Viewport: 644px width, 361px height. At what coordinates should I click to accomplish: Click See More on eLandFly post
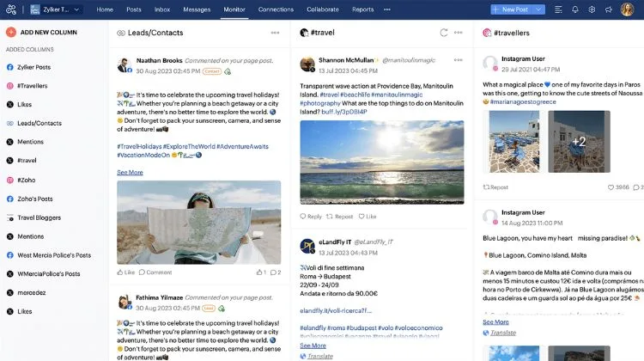tap(313, 346)
